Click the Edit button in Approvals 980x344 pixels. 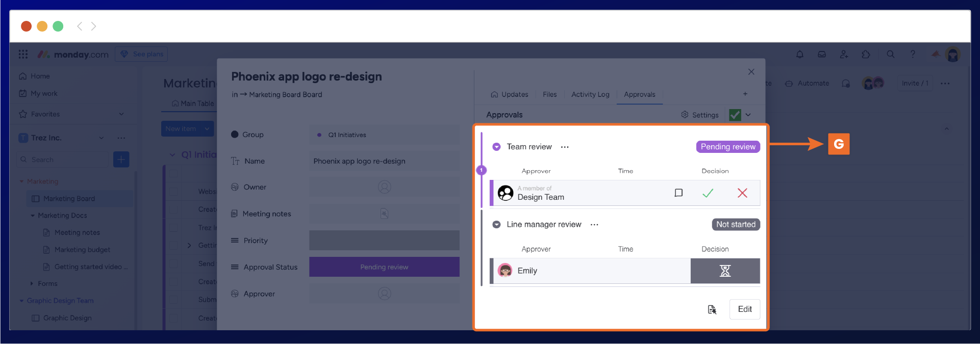click(744, 309)
